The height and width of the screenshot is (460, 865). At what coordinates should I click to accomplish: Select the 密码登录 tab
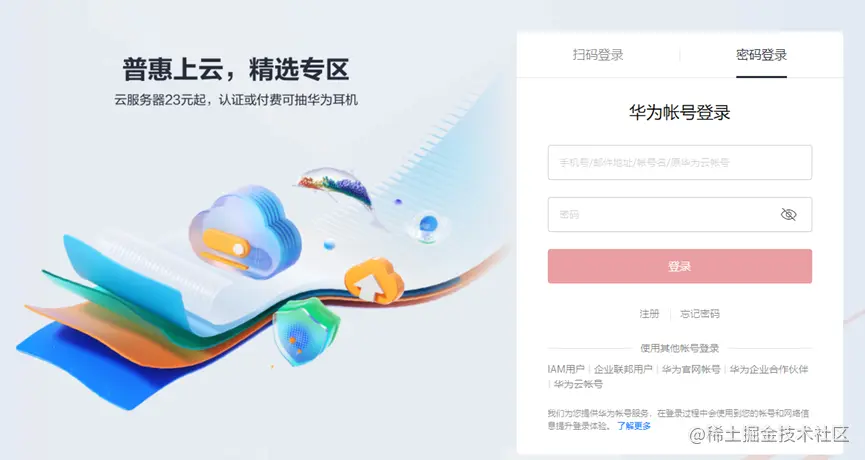(x=761, y=55)
